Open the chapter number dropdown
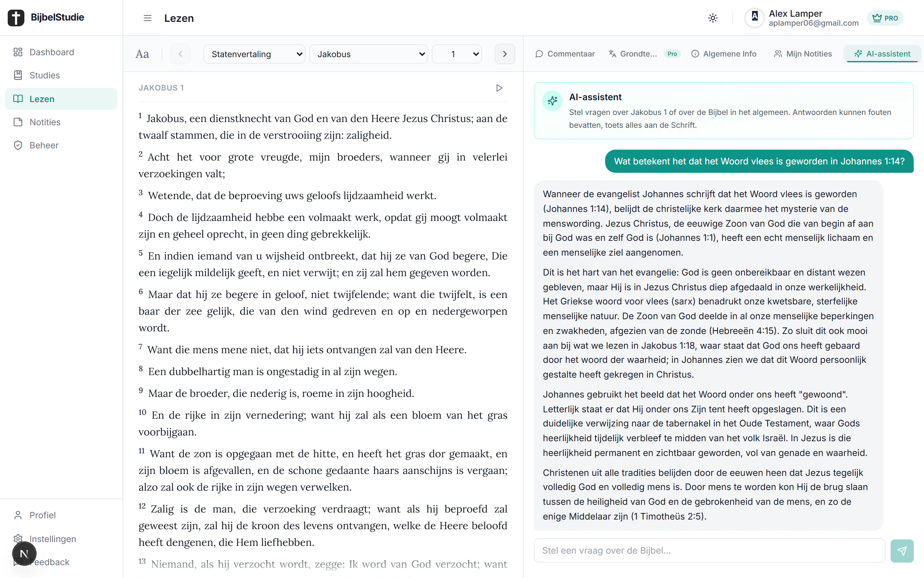The height and width of the screenshot is (578, 924). 457,54
